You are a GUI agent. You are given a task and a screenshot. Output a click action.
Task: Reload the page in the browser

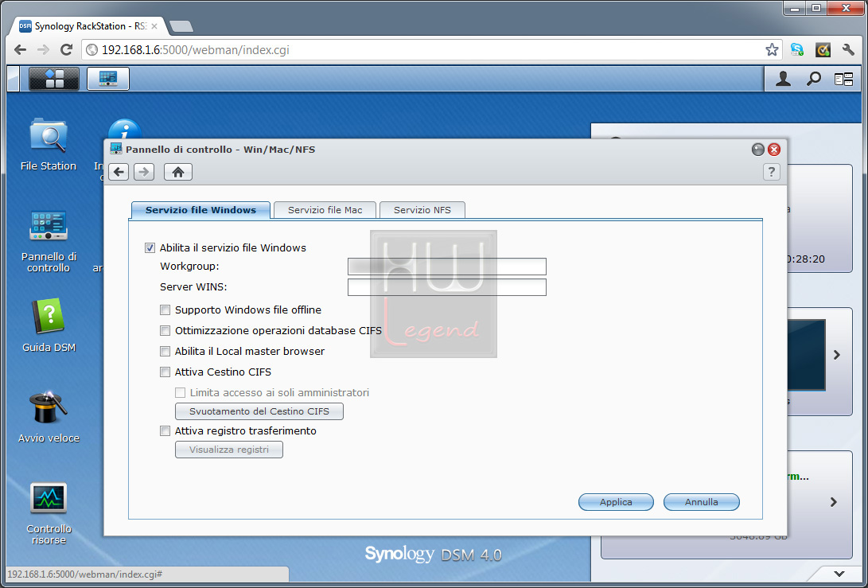pyautogui.click(x=66, y=50)
